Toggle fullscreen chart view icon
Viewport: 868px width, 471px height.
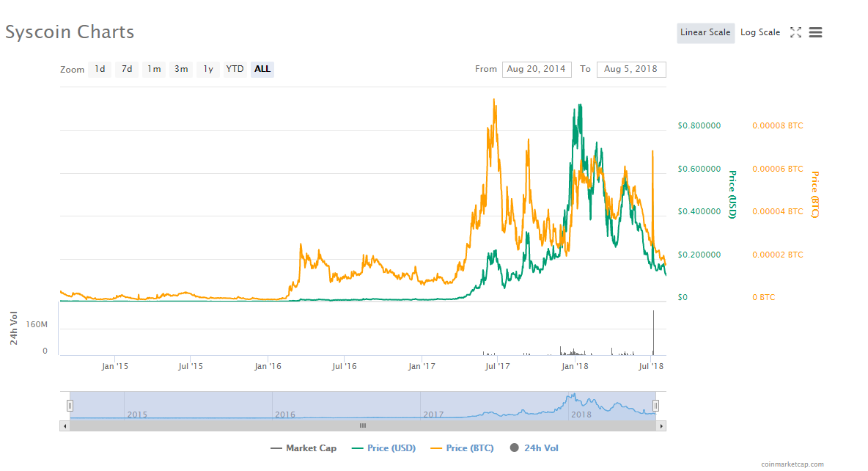pyautogui.click(x=795, y=32)
